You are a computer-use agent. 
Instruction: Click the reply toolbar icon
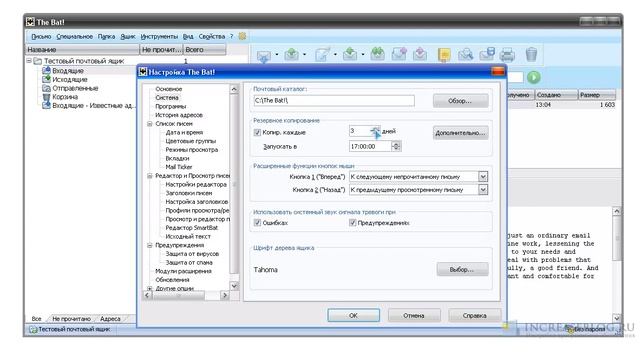(x=350, y=54)
